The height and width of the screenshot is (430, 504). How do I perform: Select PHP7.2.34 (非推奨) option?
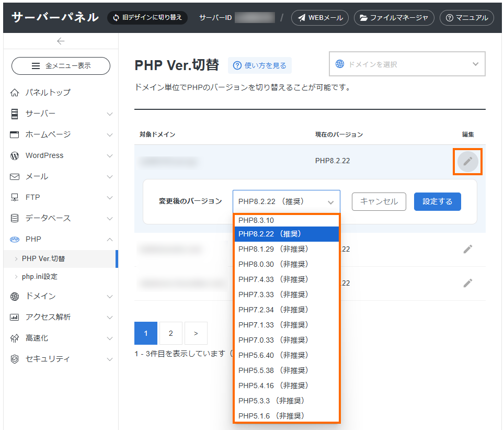[x=287, y=310]
